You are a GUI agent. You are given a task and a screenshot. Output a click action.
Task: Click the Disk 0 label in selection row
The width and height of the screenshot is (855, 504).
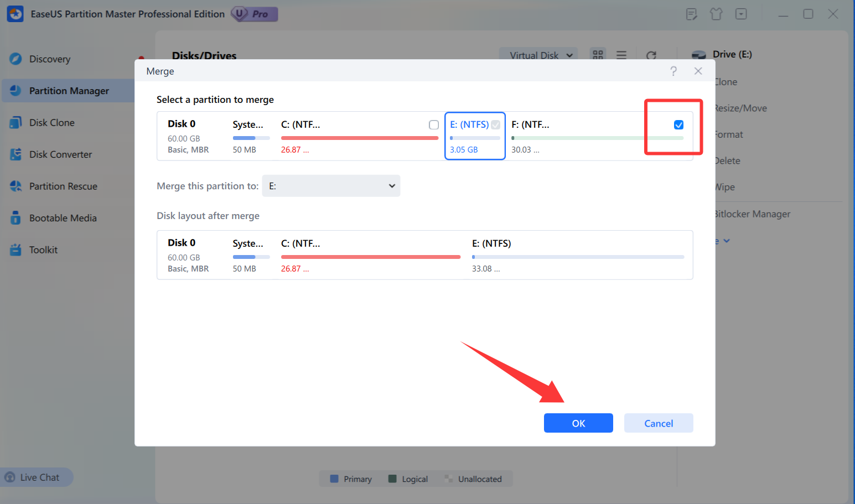tap(182, 124)
